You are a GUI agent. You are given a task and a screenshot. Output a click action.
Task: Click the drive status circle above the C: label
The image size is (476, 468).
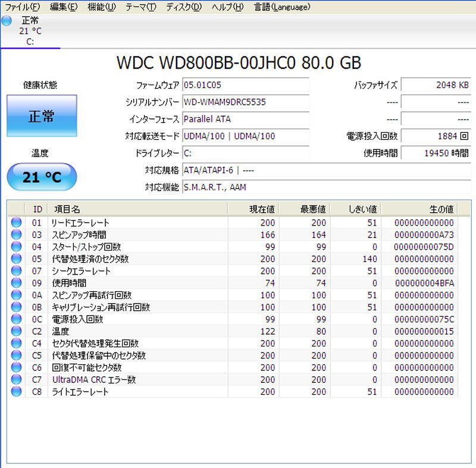click(7, 21)
